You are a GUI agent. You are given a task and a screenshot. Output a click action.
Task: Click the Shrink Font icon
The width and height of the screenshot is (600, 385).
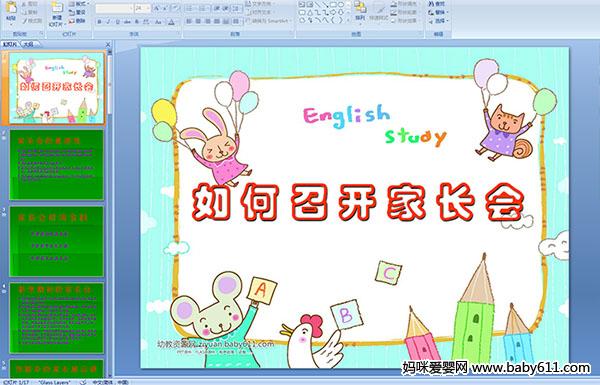[166, 8]
